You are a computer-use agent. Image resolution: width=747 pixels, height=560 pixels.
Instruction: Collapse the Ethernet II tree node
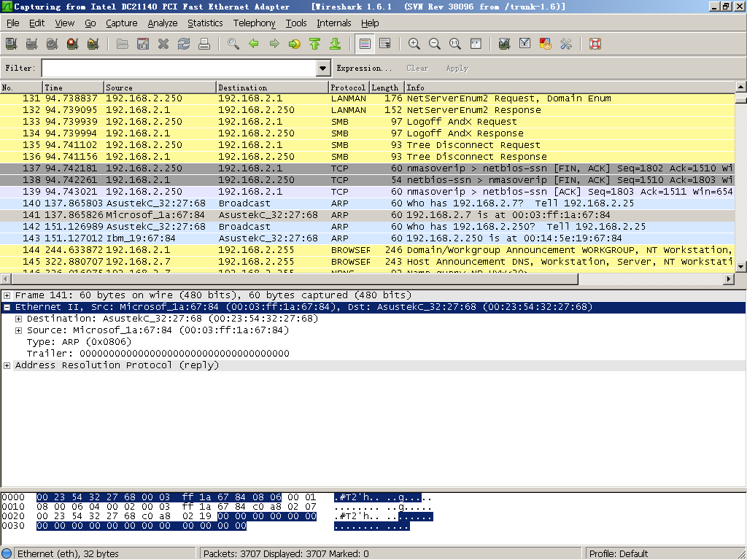[7, 308]
